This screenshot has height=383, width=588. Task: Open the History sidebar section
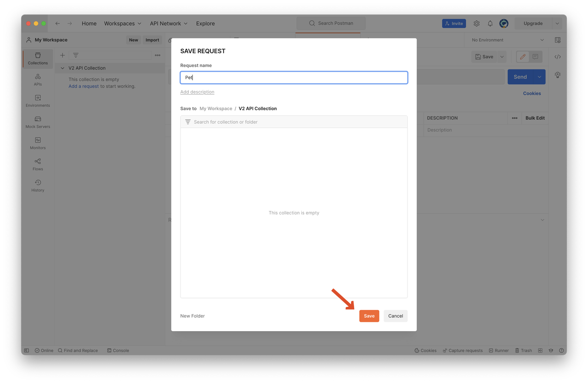coord(38,185)
